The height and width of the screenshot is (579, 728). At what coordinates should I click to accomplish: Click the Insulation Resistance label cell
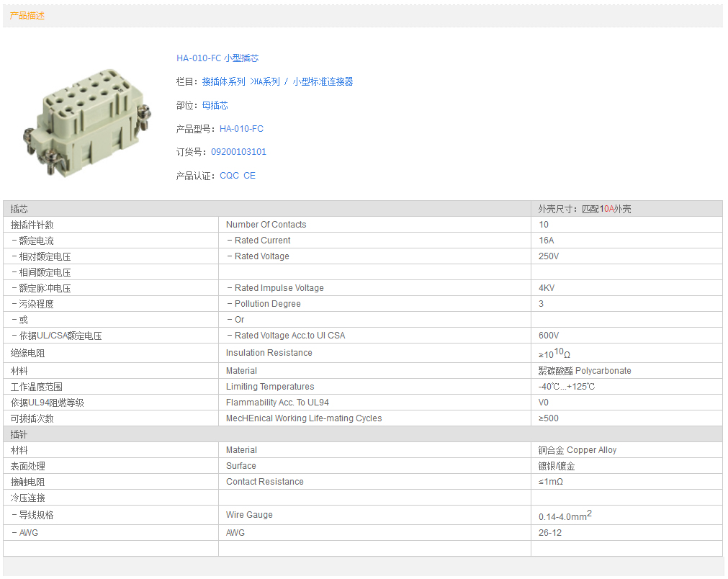coord(269,353)
